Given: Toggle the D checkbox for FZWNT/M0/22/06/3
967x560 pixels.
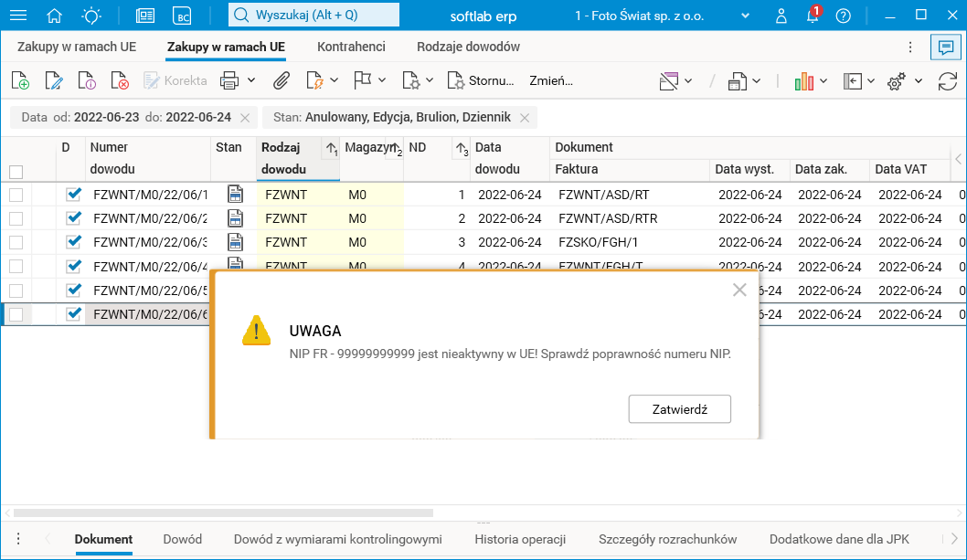Looking at the screenshot, I should click(x=74, y=242).
